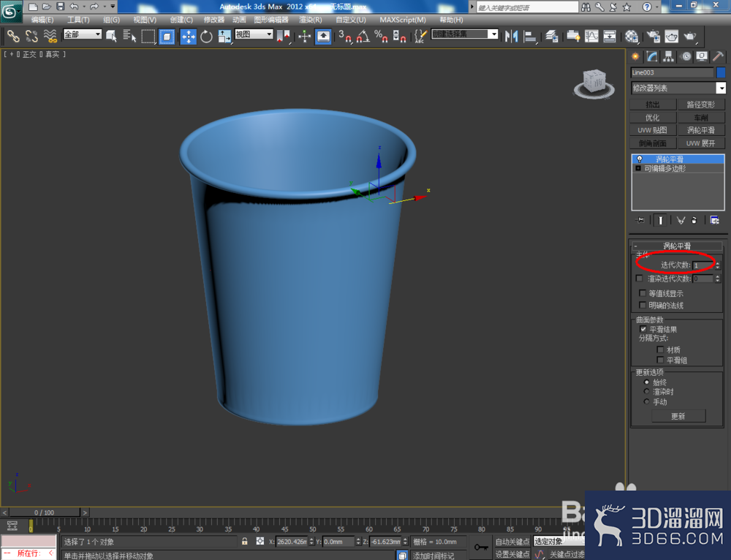Screen dimensions: 731x560
Task: Click the 自动关键点 button
Action: [512, 541]
